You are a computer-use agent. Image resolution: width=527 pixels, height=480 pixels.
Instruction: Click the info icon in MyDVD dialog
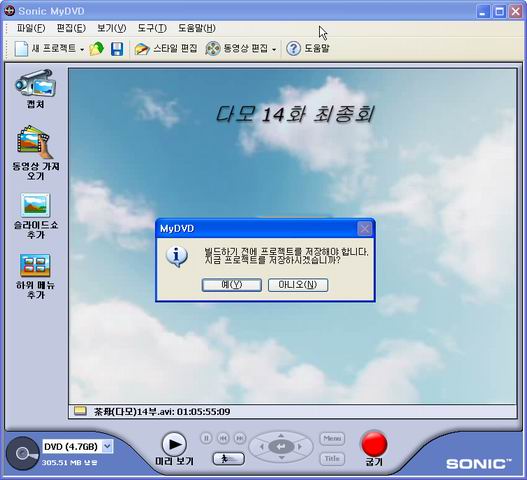(x=177, y=256)
